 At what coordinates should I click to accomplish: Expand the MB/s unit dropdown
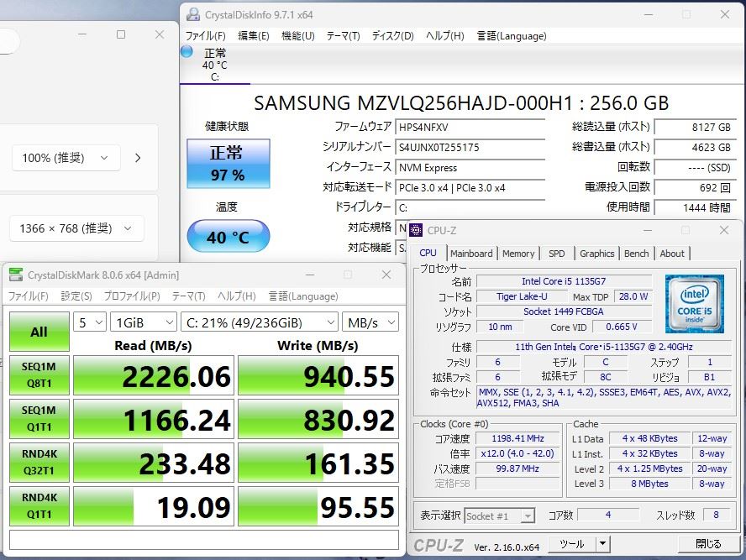[370, 322]
